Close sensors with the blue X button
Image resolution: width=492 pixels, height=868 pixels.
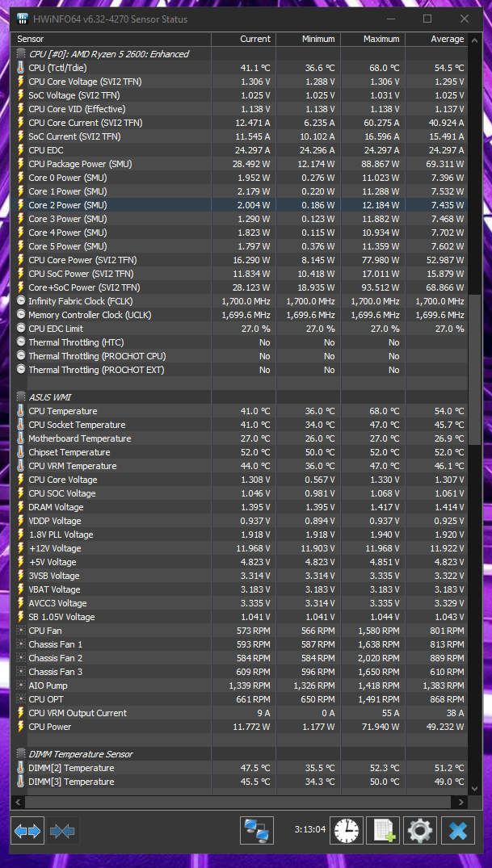pos(458,831)
